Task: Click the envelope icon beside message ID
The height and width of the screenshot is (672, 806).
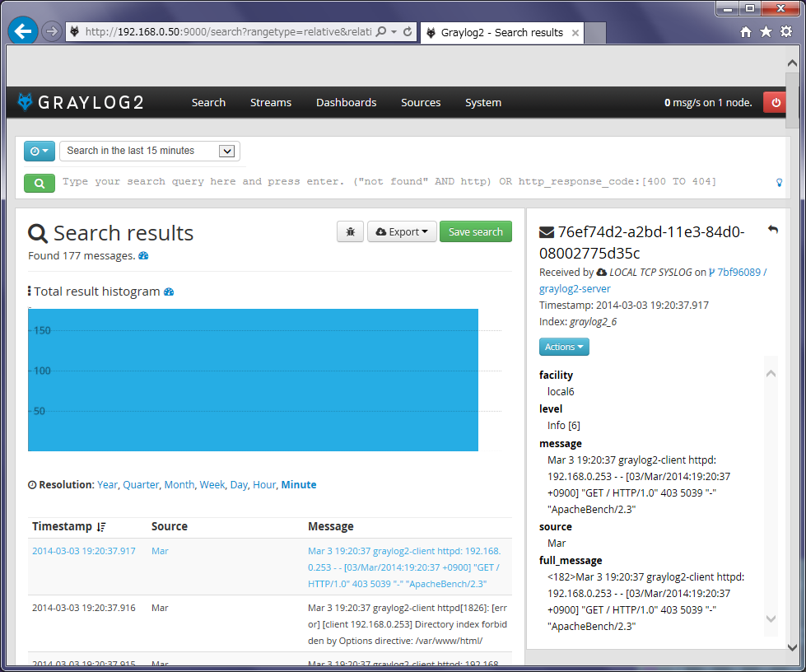Action: [547, 232]
